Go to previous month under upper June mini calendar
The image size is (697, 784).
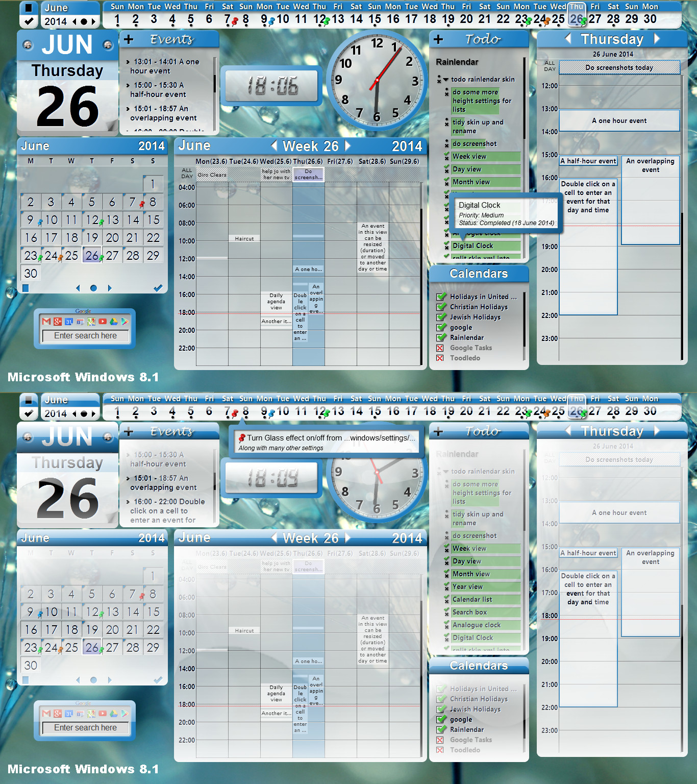[78, 288]
